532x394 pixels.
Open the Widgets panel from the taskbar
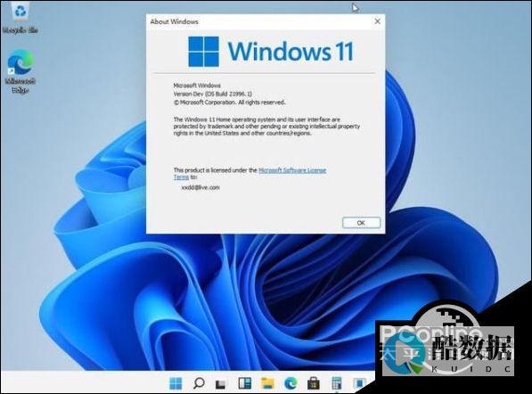pyautogui.click(x=245, y=383)
